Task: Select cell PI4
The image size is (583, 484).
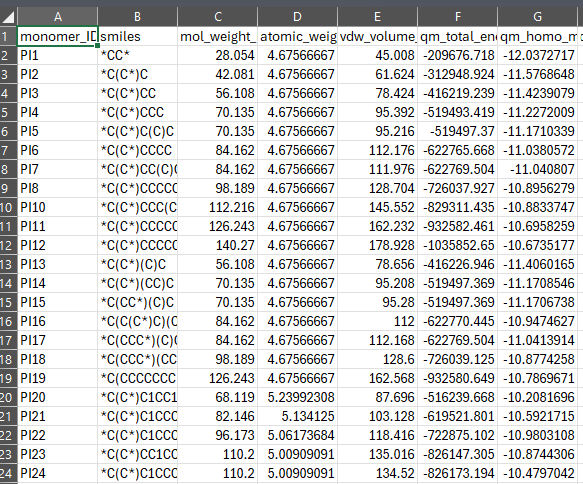Action: tap(58, 112)
